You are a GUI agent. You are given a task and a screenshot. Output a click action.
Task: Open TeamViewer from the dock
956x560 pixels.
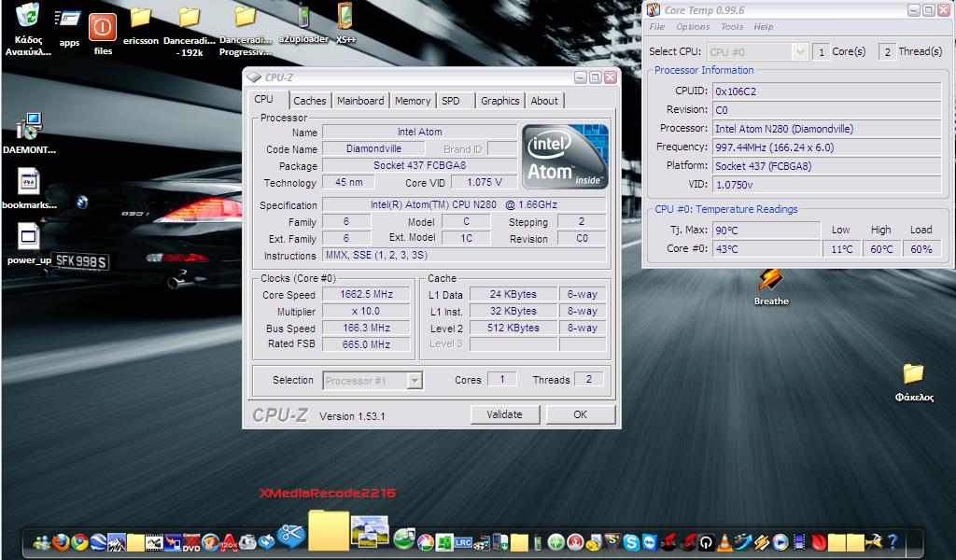pos(650,542)
